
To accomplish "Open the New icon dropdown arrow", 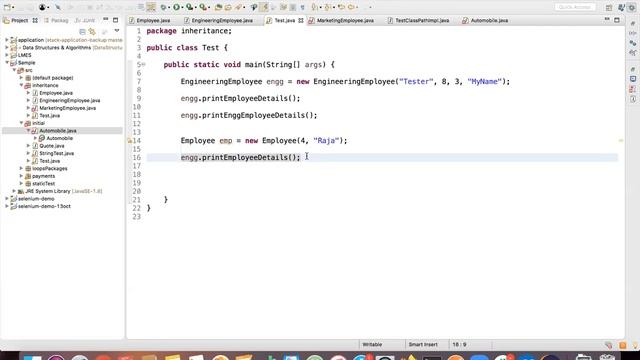I will point(13,7).
